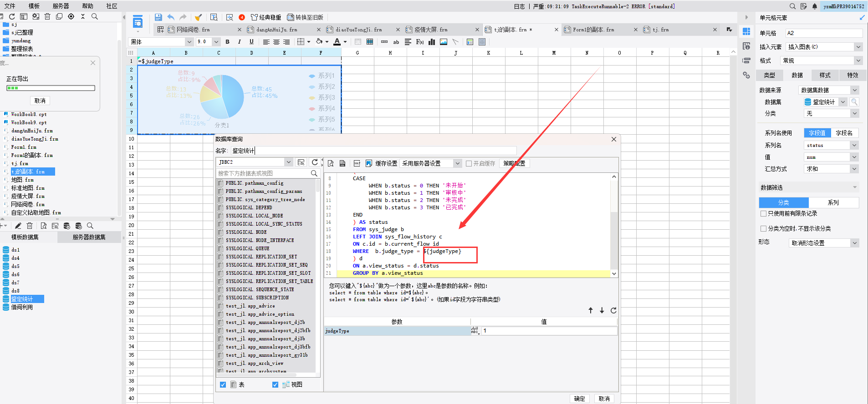The width and height of the screenshot is (868, 404).
Task: Click refresh icon next to JDBC2
Action: click(315, 162)
